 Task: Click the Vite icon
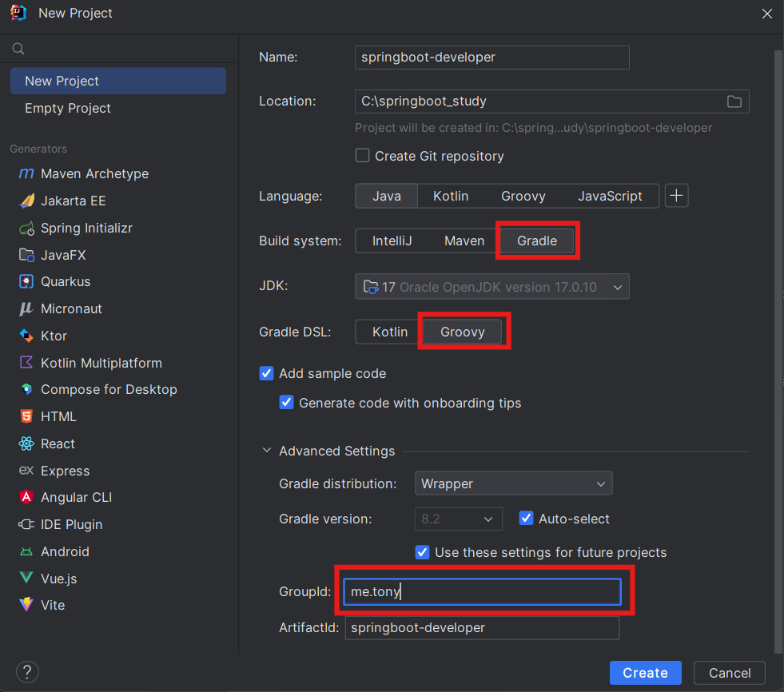click(x=26, y=604)
